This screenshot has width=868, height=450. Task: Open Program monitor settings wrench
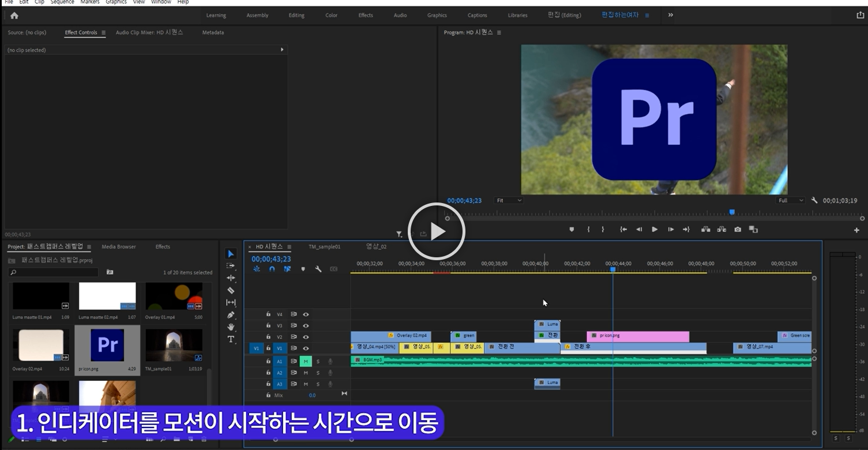pyautogui.click(x=814, y=201)
